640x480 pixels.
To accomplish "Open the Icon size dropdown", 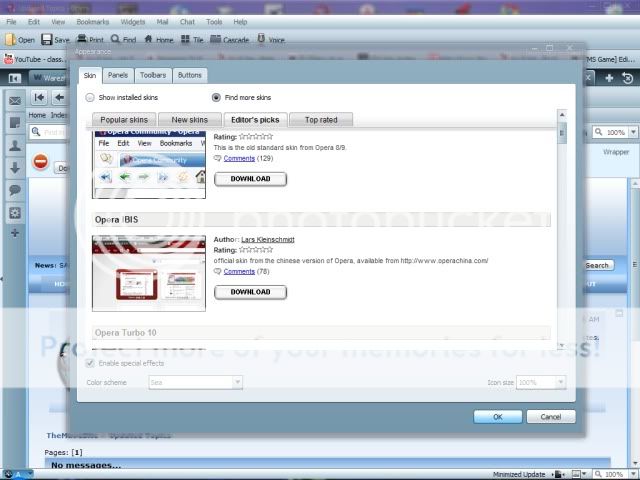I will pyautogui.click(x=541, y=382).
